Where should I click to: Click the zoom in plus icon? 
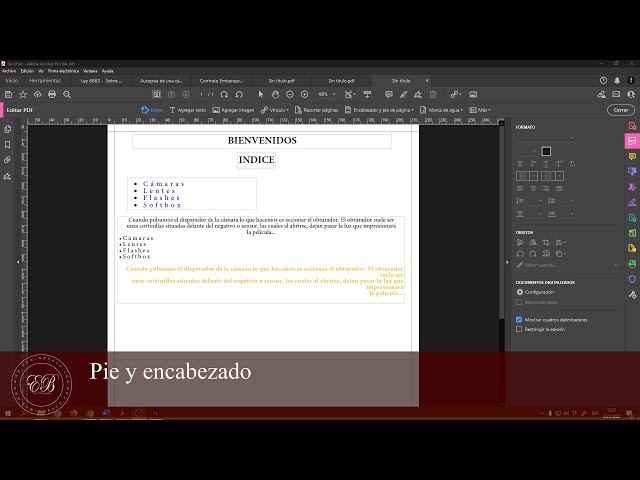(304, 95)
